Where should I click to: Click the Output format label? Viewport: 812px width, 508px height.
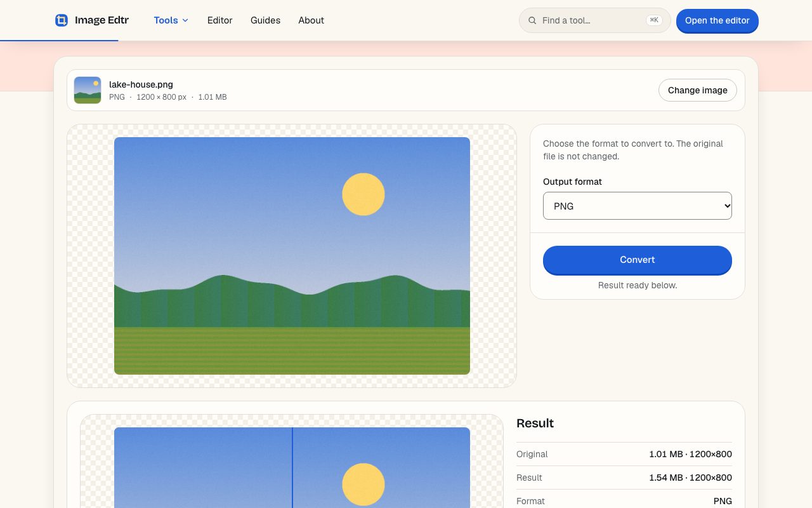point(572,182)
